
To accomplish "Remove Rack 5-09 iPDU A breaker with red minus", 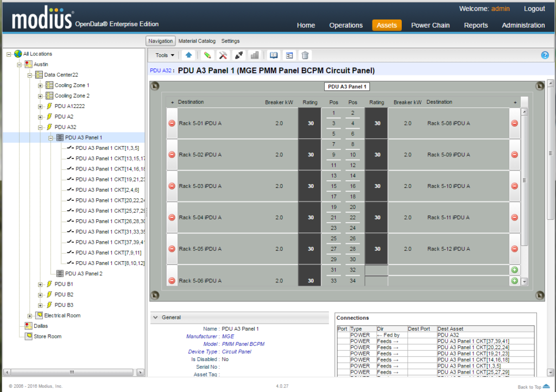I will coord(515,155).
